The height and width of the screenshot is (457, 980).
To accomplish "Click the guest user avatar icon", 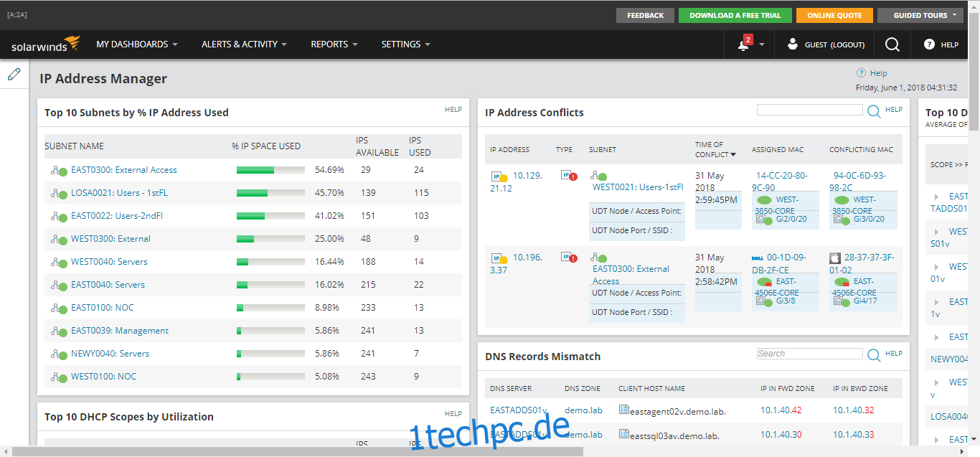I will 792,44.
